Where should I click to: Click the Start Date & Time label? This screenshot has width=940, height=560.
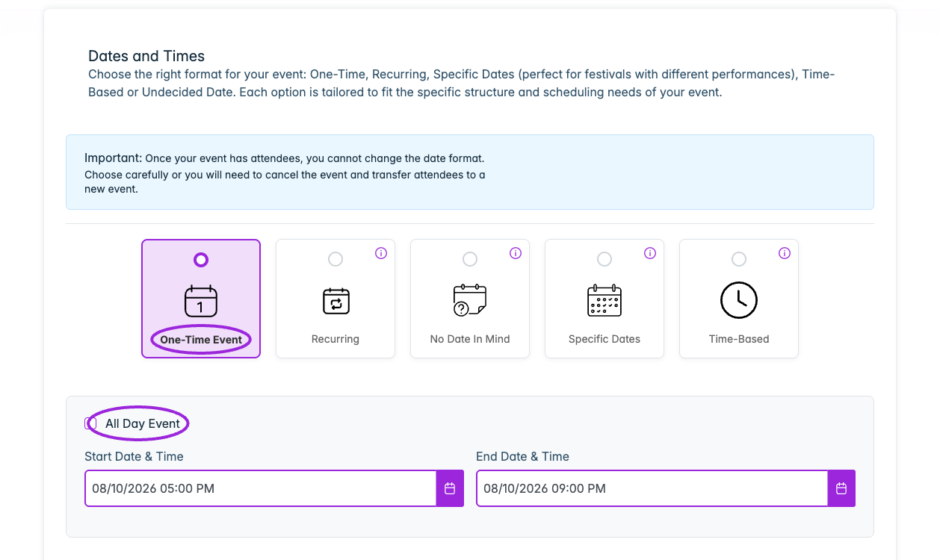pyautogui.click(x=134, y=456)
